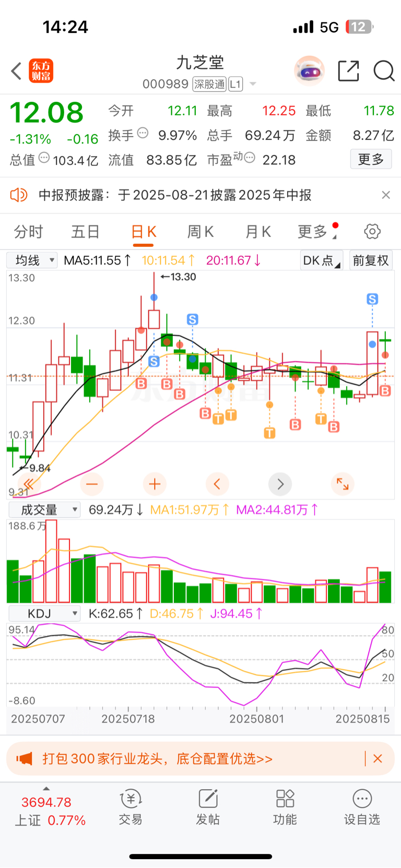Open the 中报预披露 notice text
The width and height of the screenshot is (401, 868).
tap(175, 195)
